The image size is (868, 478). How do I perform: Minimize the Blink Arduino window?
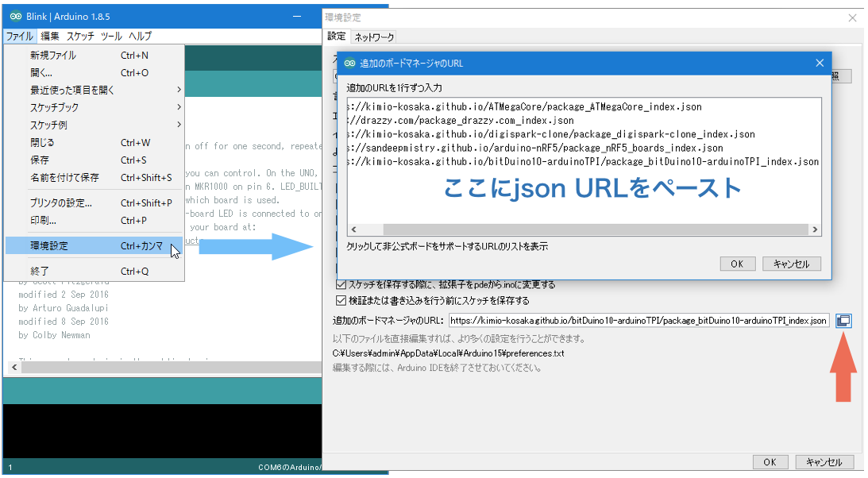click(x=297, y=16)
